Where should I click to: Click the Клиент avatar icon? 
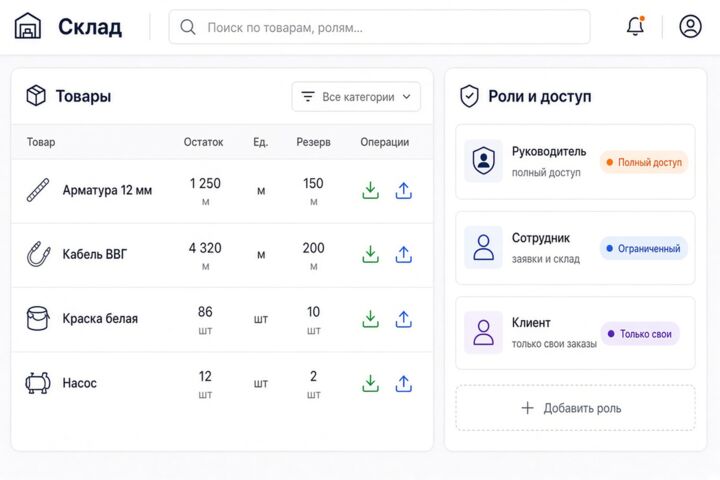pos(484,333)
